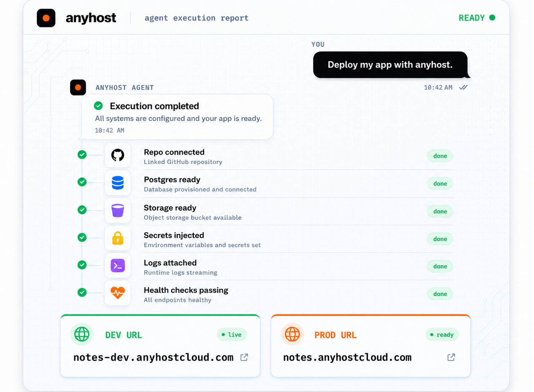Click the 'Deploy my app with anyhost.' message

coord(390,65)
